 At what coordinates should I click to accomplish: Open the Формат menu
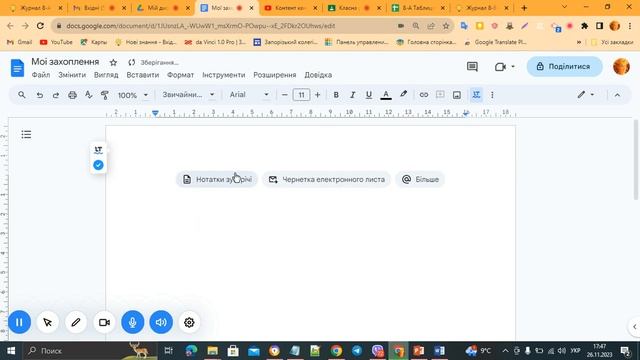pos(180,75)
